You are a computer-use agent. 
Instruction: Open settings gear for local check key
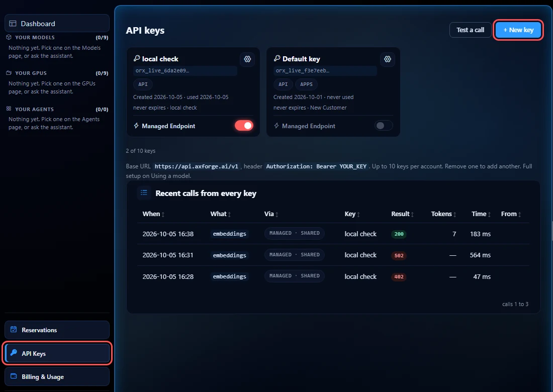[247, 59]
